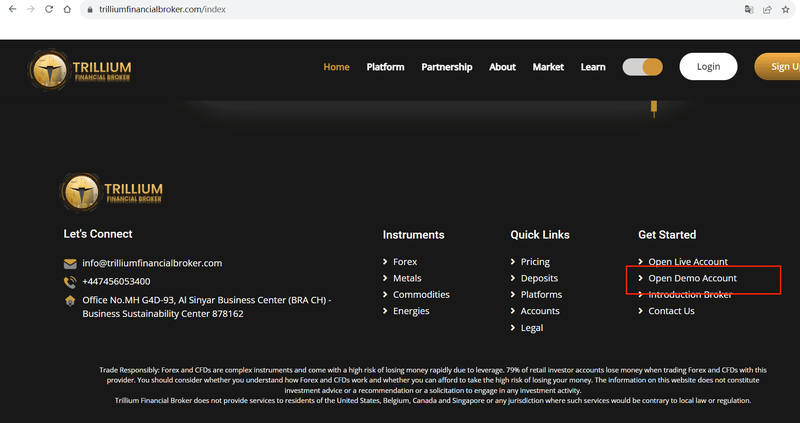Image resolution: width=800 pixels, height=423 pixels.
Task: Open the Forex instruments link
Action: (x=405, y=262)
